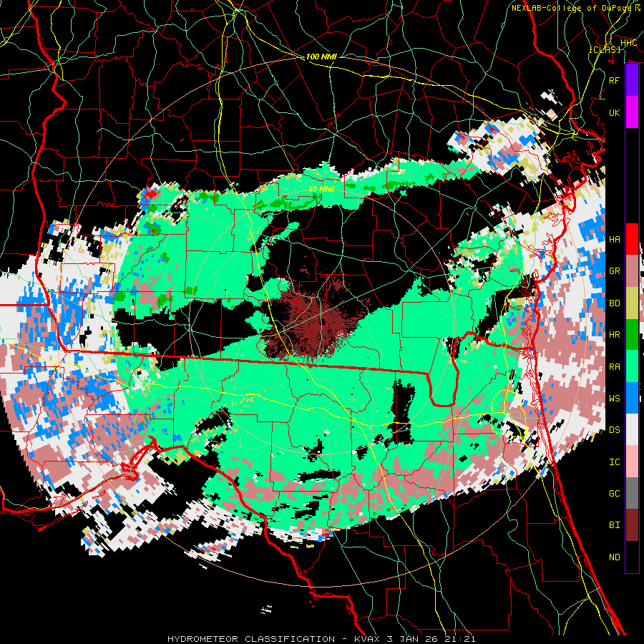This screenshot has height=644, width=644.
Task: Click the 100 NMI range ring label
Action: [321, 57]
